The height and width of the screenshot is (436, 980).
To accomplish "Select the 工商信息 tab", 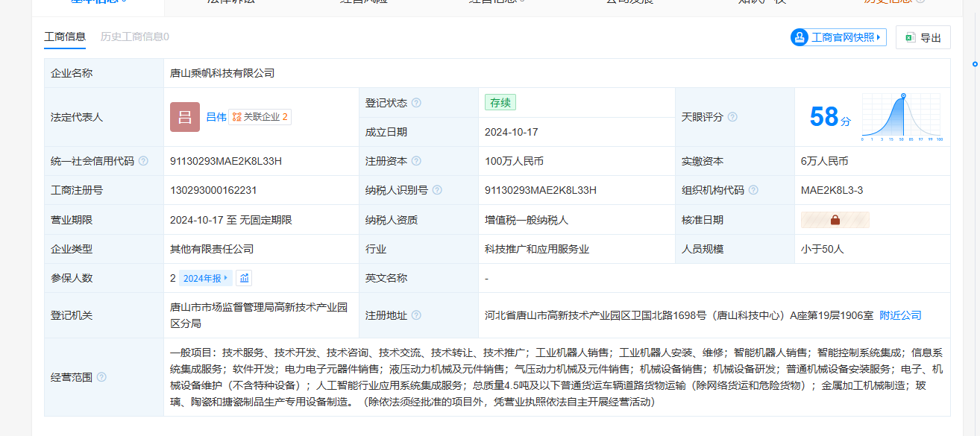I will (x=65, y=37).
